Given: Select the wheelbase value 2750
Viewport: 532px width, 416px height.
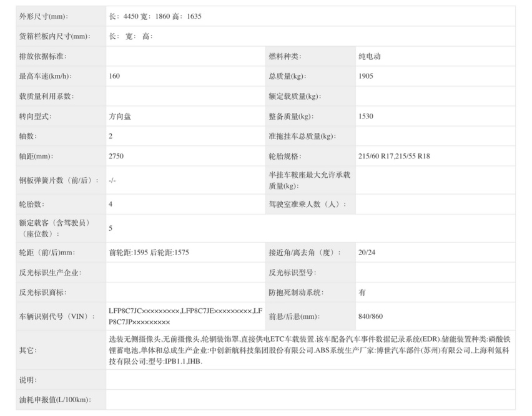Looking at the screenshot, I should [116, 156].
